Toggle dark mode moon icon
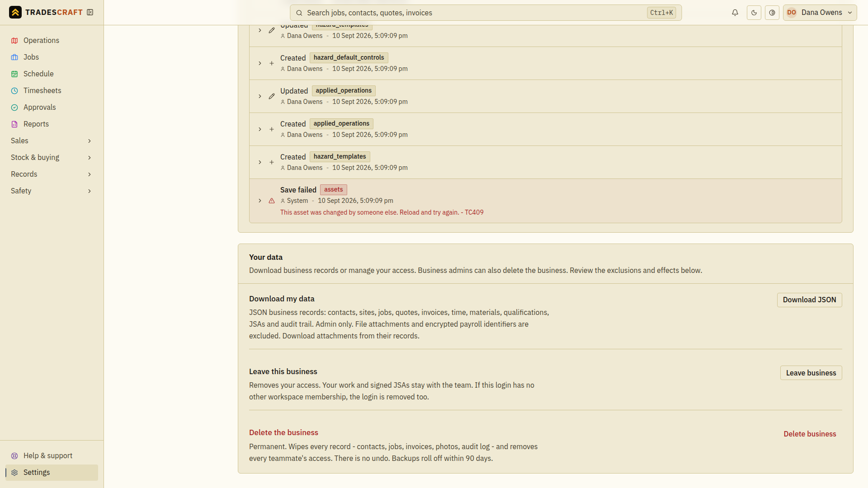Image resolution: width=868 pixels, height=488 pixels. click(x=754, y=13)
